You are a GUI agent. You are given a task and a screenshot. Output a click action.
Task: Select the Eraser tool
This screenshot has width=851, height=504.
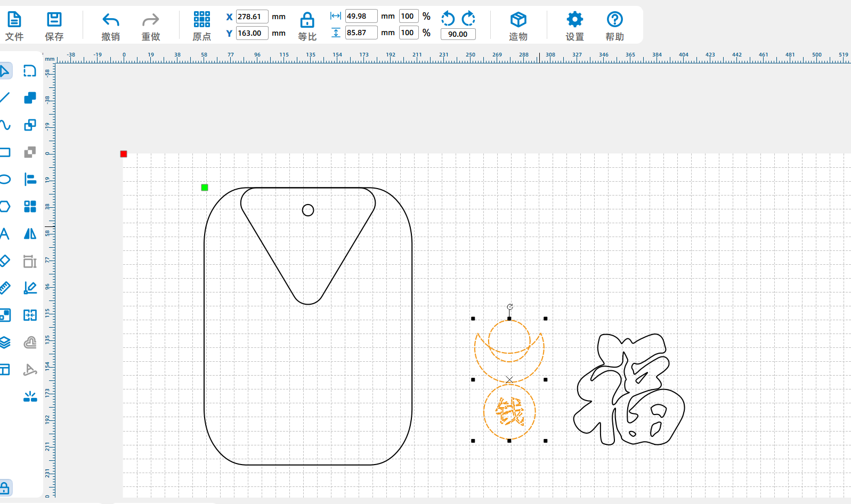point(5,261)
